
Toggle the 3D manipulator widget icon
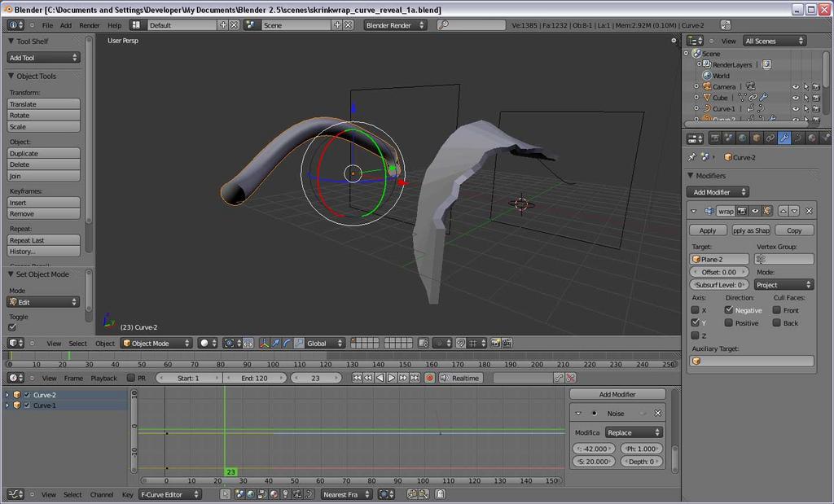[x=265, y=344]
